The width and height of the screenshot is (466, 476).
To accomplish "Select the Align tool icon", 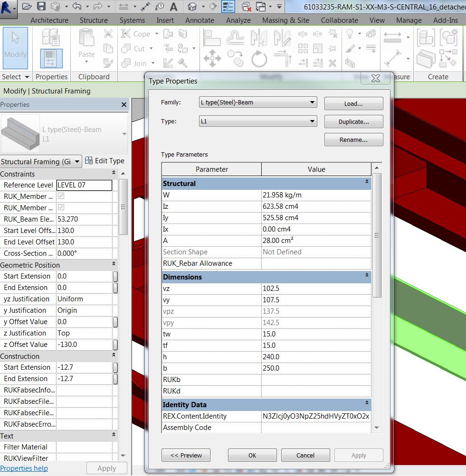I will click(212, 37).
